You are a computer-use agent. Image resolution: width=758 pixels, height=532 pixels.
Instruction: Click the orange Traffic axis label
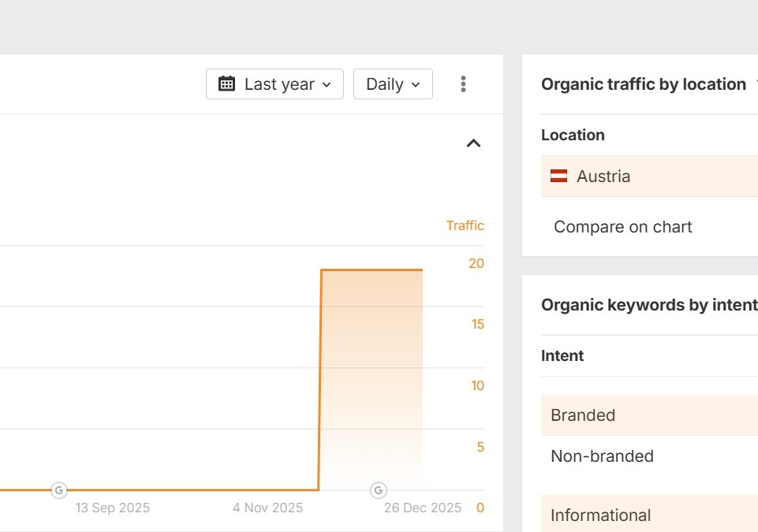click(465, 225)
